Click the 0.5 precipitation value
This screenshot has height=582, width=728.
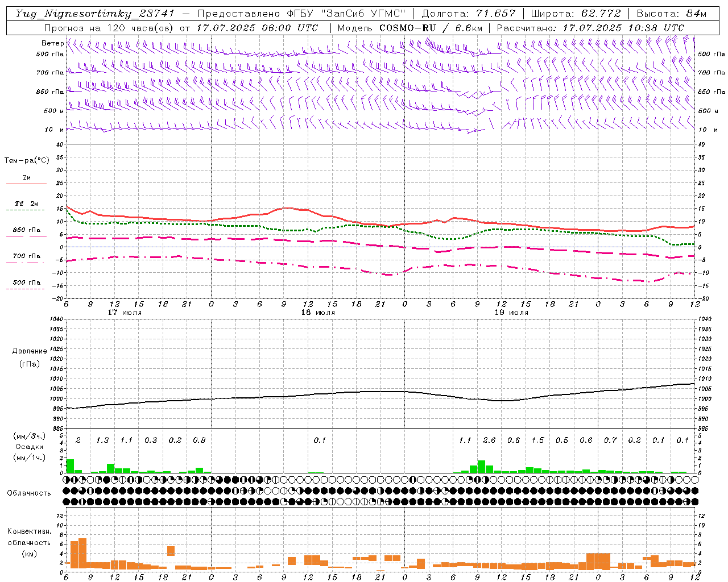[562, 440]
